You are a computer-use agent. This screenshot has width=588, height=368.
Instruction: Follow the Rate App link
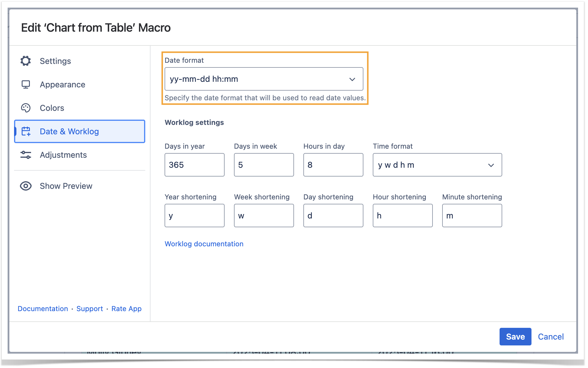pyautogui.click(x=127, y=309)
